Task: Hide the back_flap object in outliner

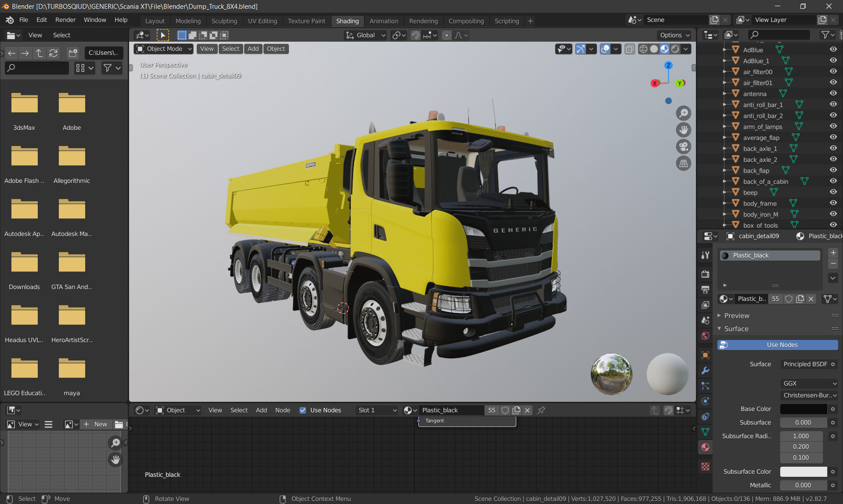Action: point(833,170)
